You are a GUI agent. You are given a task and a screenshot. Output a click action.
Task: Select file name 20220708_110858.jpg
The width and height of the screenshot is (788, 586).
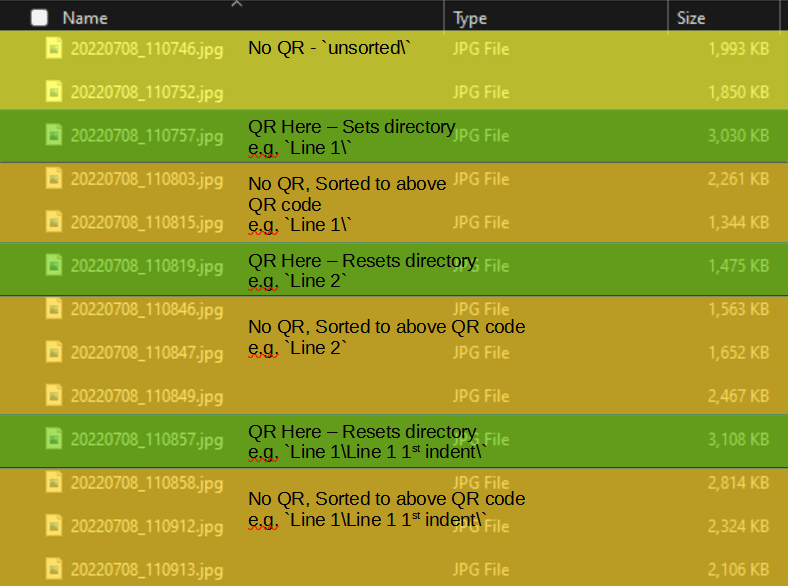pyautogui.click(x=147, y=483)
